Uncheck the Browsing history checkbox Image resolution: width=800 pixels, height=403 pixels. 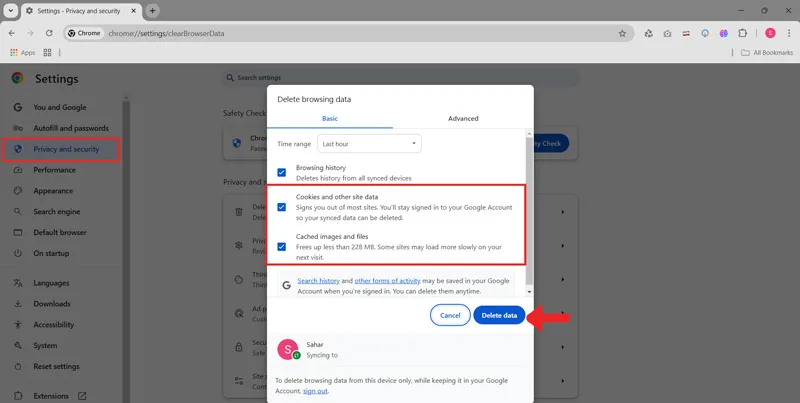[x=282, y=172]
